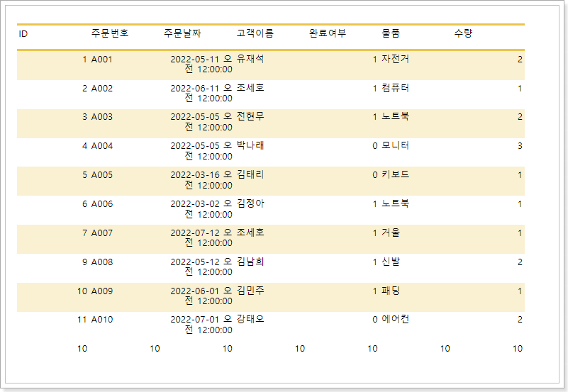568x392 pixels.
Task: Select the 김태리 customer cell
Action: click(x=250, y=175)
